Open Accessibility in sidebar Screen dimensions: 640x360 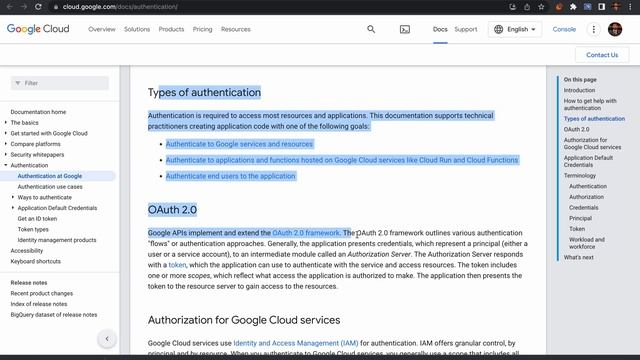click(27, 251)
